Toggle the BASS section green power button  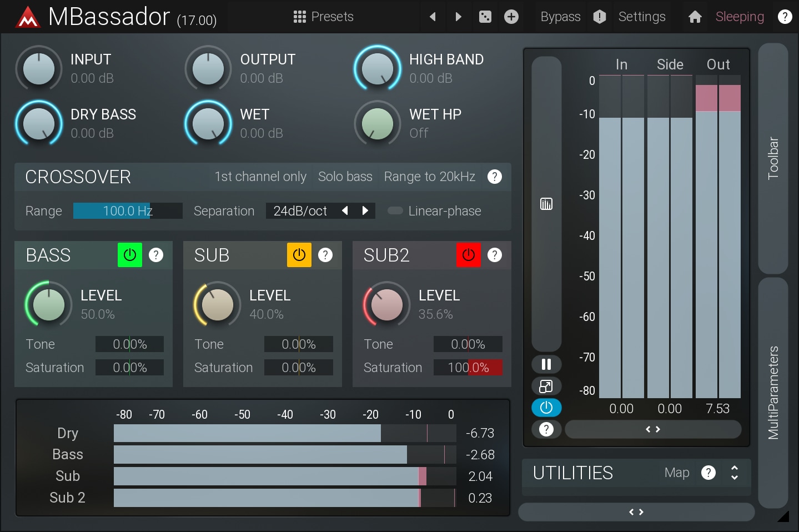(130, 255)
